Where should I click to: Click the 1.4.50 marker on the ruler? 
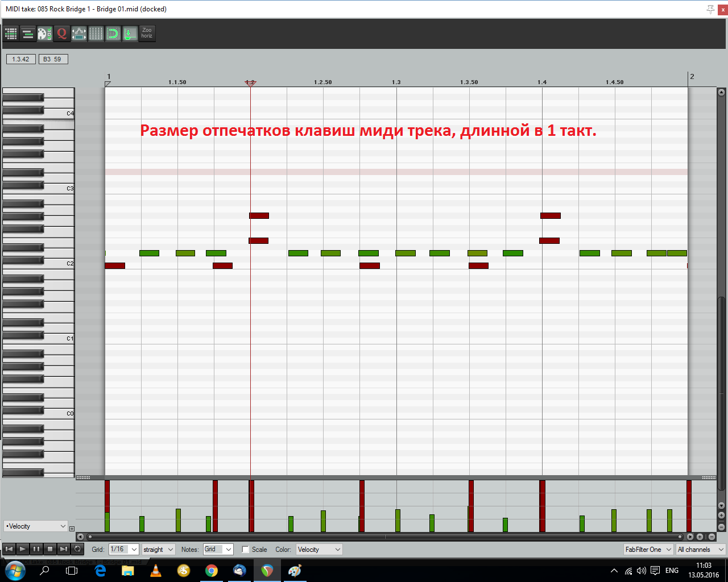615,82
